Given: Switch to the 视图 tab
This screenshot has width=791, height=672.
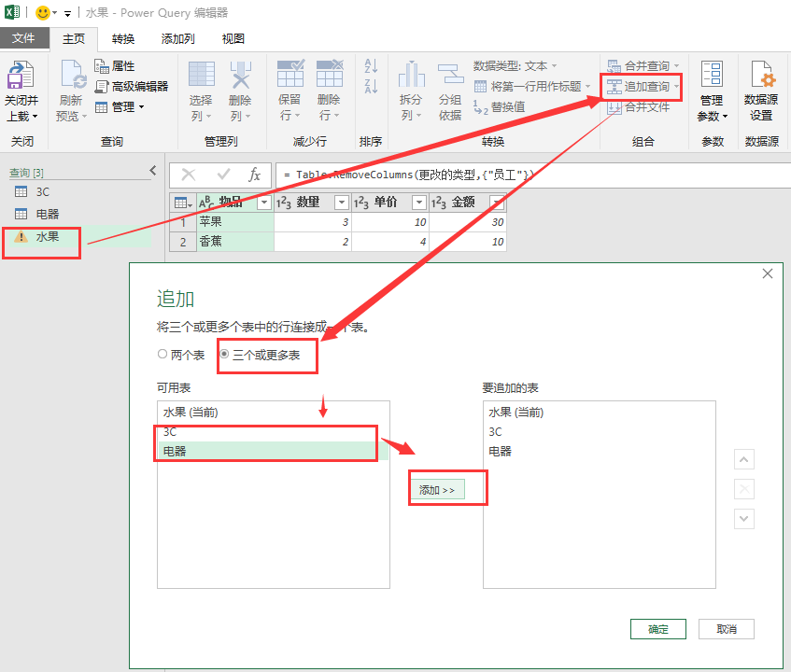Looking at the screenshot, I should click(233, 39).
